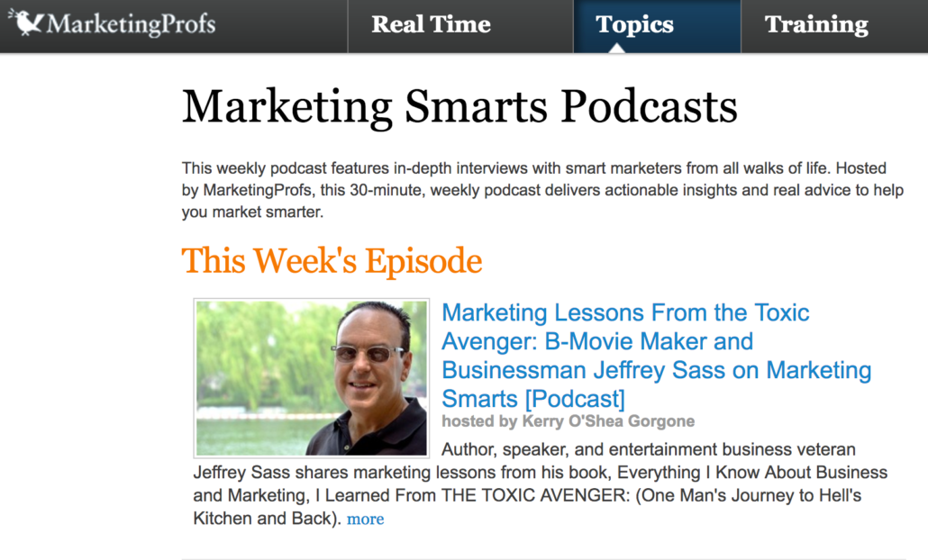Click the horizontal divider below the episode
The image size is (928, 560).
543,558
